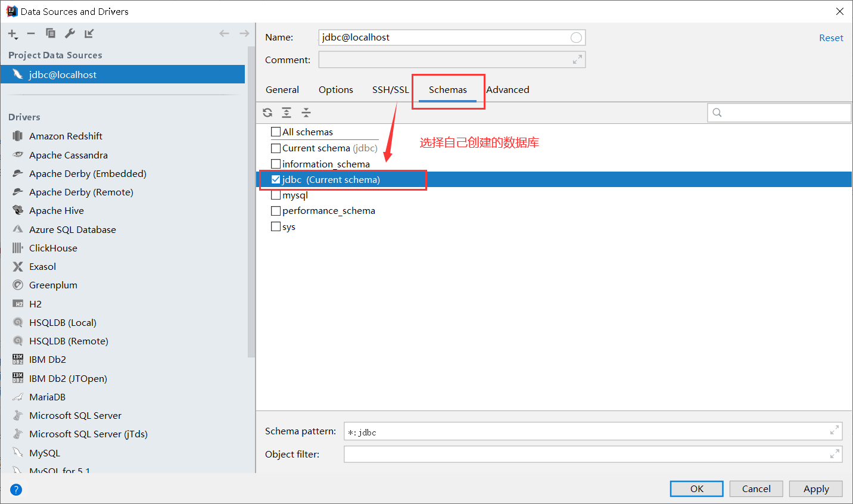Expand the Comment field with the expander arrow
The height and width of the screenshot is (504, 853).
point(577,59)
